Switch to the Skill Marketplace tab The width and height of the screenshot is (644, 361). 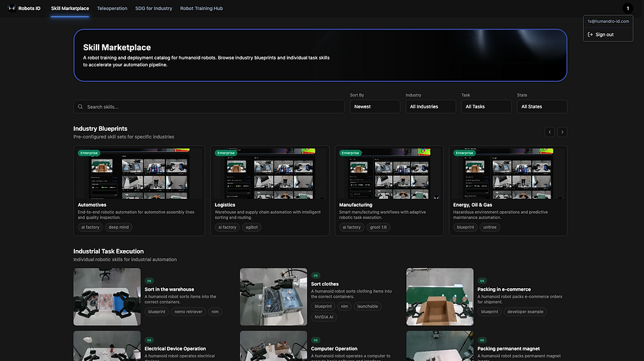[70, 8]
